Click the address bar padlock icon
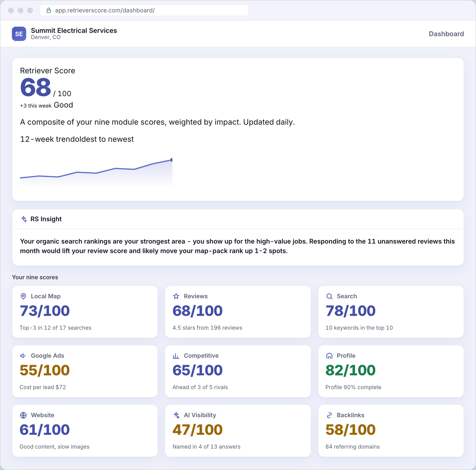Screen dimensions: 476x470 tap(49, 10)
